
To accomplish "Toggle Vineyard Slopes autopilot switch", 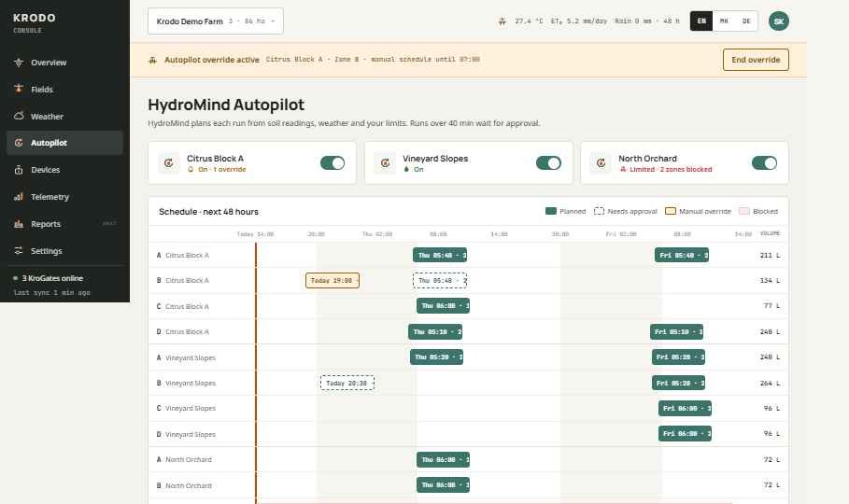I will (548, 163).
